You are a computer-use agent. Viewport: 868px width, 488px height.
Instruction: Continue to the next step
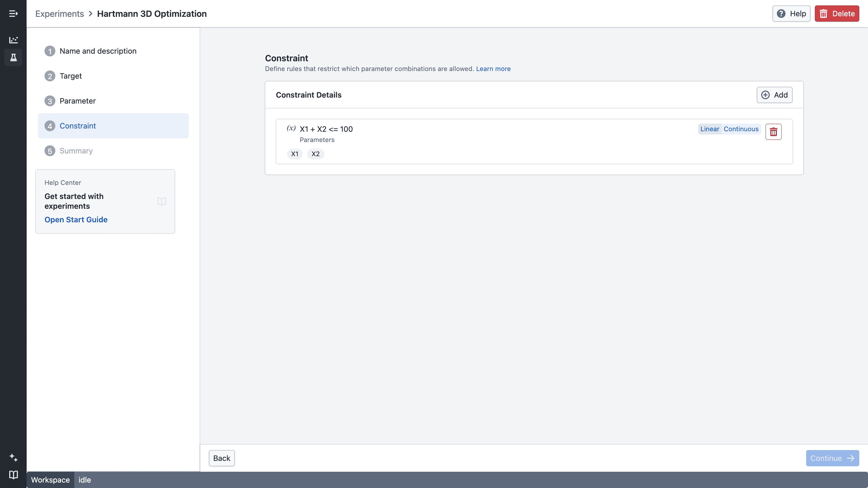(x=832, y=458)
